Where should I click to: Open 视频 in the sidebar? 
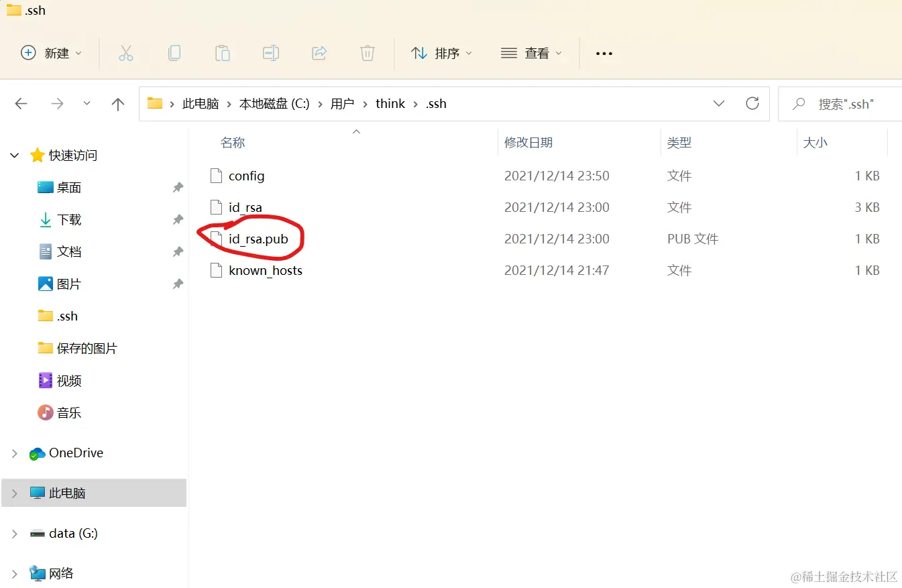(x=68, y=381)
